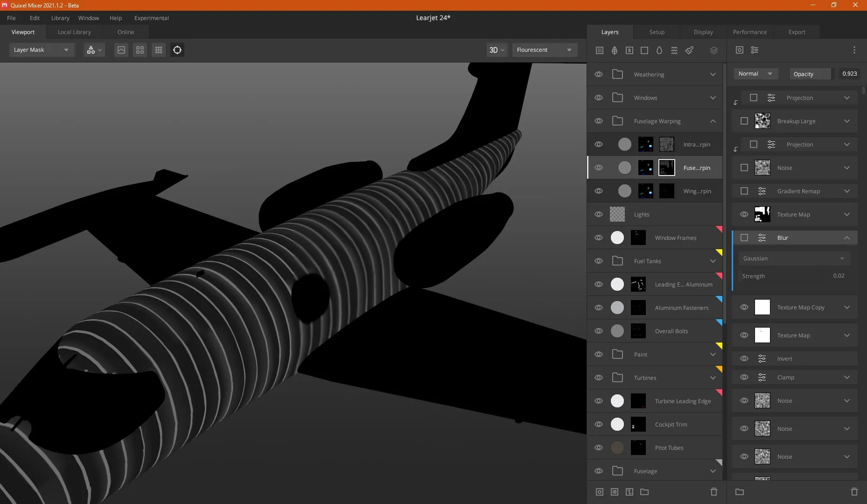Click the four-tile view icon in viewport toolbar
This screenshot has width=867, height=504.
click(140, 50)
